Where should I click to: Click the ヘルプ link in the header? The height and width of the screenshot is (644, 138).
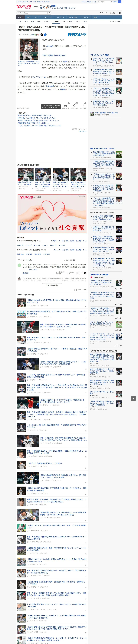click(x=94, y=2)
